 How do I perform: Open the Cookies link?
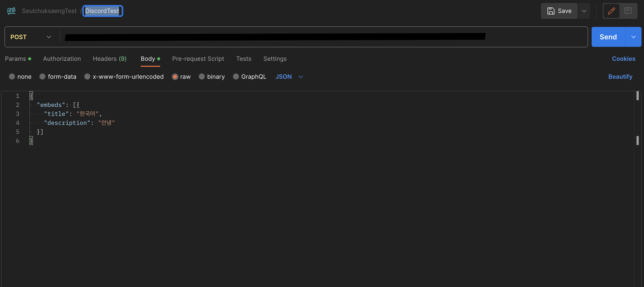pos(623,59)
